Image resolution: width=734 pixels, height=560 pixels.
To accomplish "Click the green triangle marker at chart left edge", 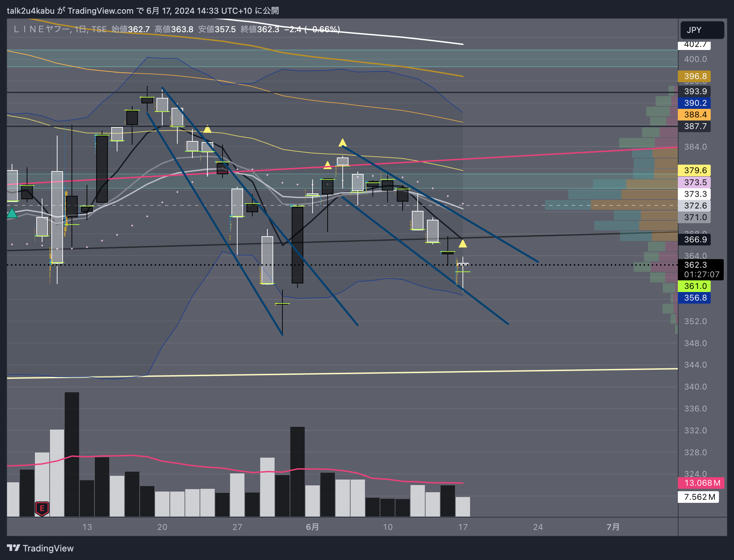I will tap(12, 213).
